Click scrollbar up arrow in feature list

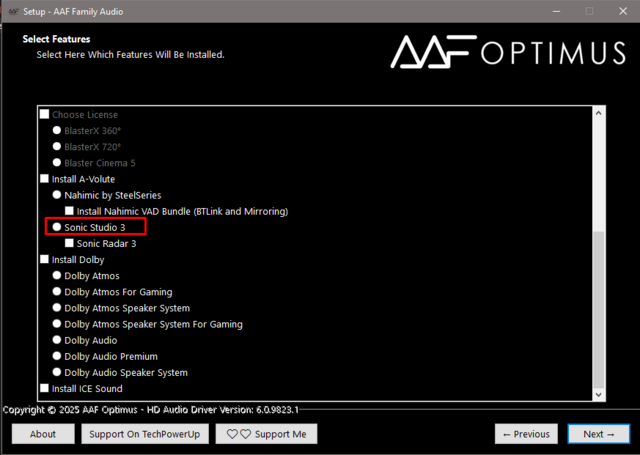(597, 115)
